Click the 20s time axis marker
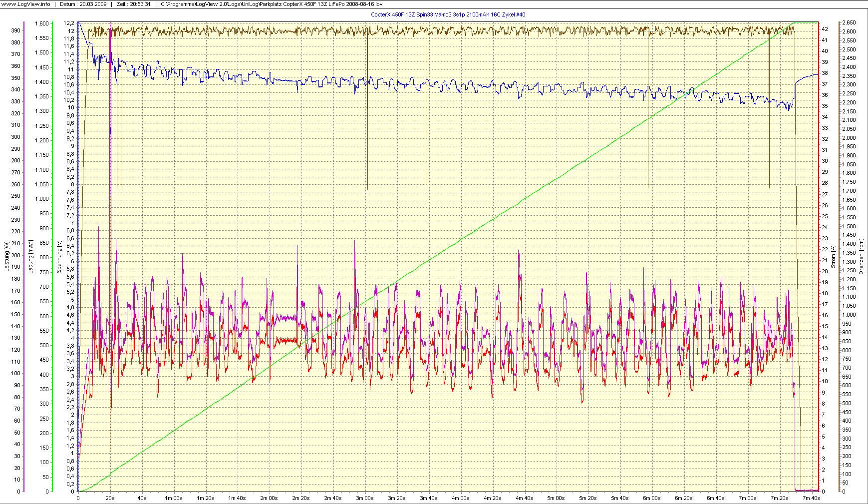Screen dimensions: 868x504 point(110,498)
